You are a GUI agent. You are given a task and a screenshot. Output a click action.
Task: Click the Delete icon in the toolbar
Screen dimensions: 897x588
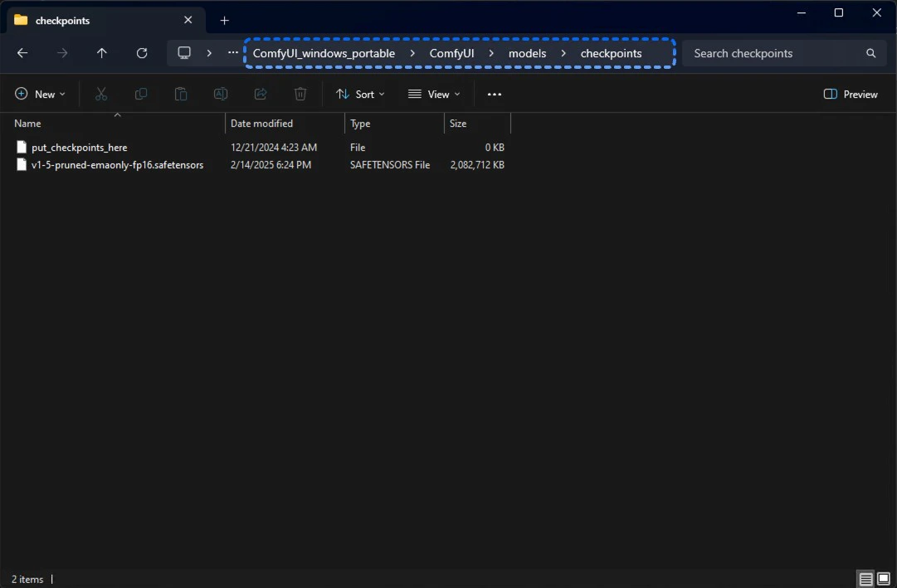pos(300,94)
